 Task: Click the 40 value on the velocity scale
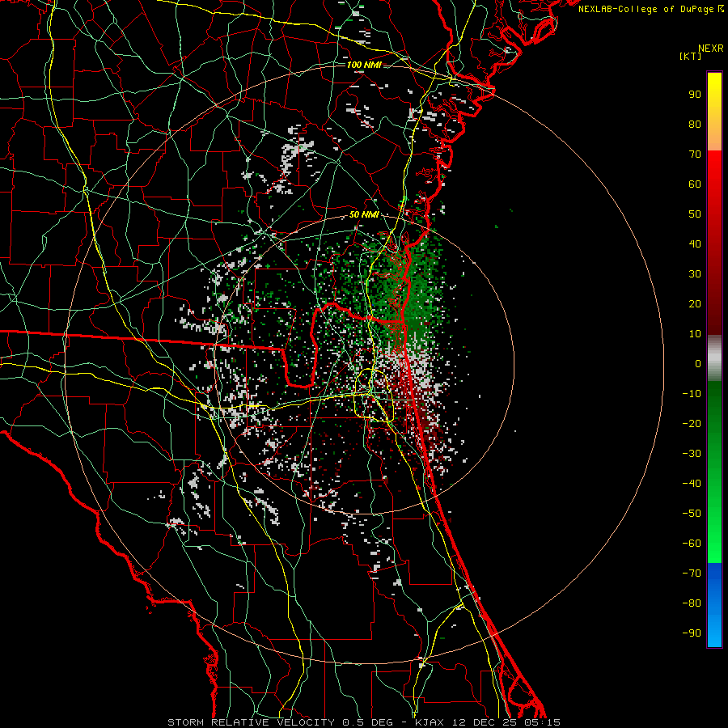(x=695, y=243)
